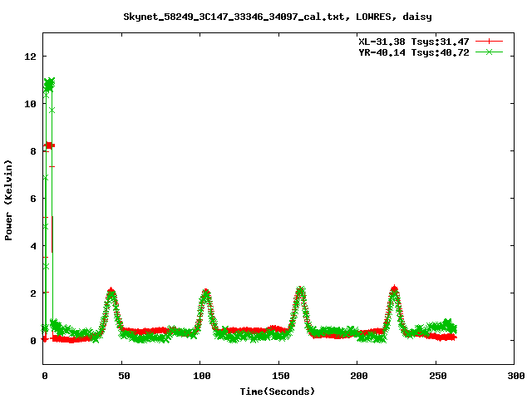The height and width of the screenshot is (399, 532).
Task: Click y-axis tick label 10
Action: click(x=30, y=104)
